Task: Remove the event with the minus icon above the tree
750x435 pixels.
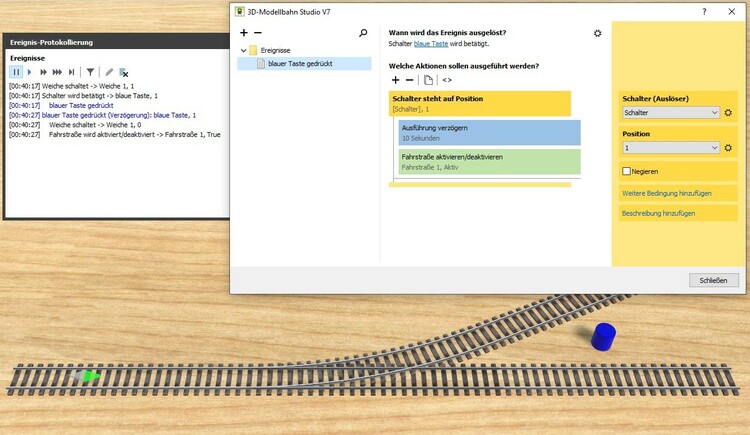Action: coord(258,33)
